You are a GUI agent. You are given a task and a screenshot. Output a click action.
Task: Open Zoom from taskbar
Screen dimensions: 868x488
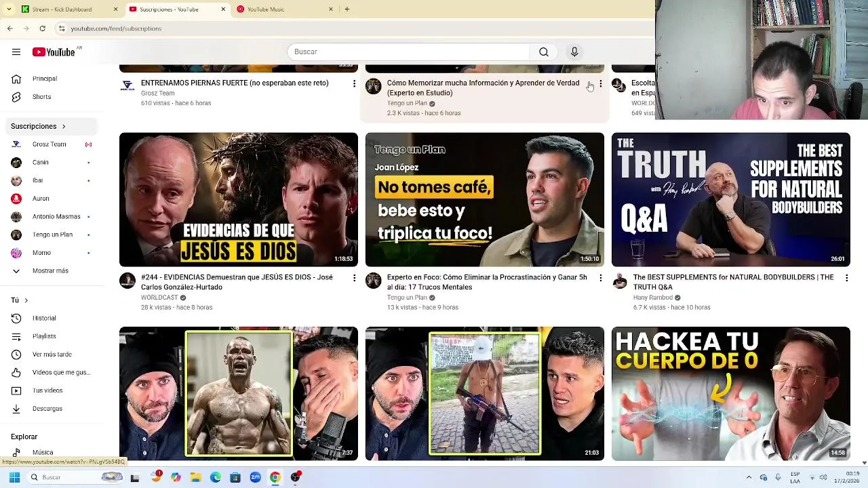(x=255, y=477)
